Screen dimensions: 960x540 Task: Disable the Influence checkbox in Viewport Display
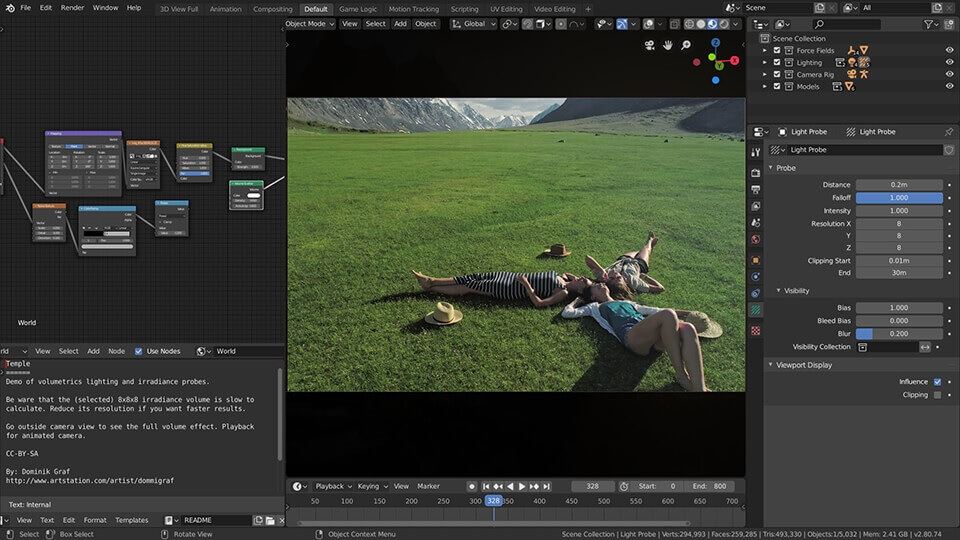coord(937,381)
